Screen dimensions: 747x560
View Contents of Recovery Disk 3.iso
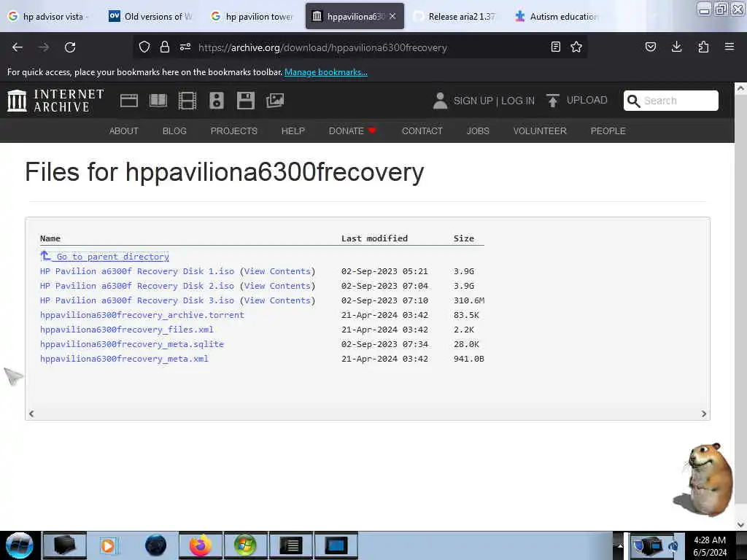[277, 300]
